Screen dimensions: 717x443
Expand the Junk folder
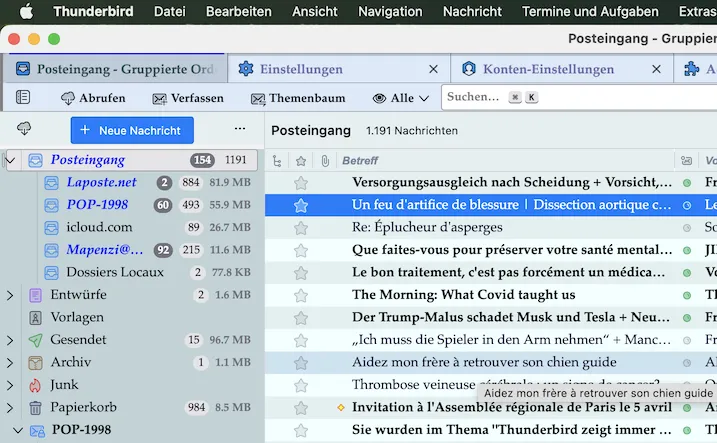tap(10, 385)
